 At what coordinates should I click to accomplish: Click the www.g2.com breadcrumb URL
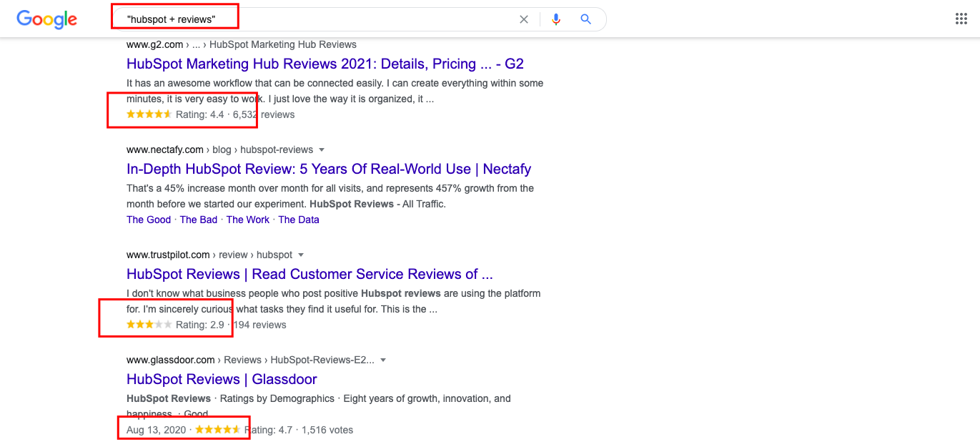coord(242,44)
